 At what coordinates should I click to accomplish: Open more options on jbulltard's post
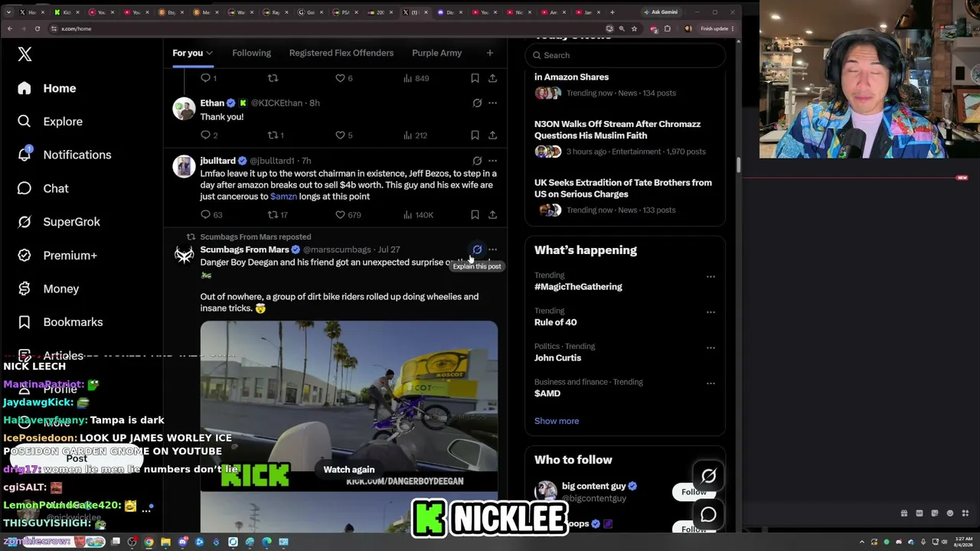[492, 161]
